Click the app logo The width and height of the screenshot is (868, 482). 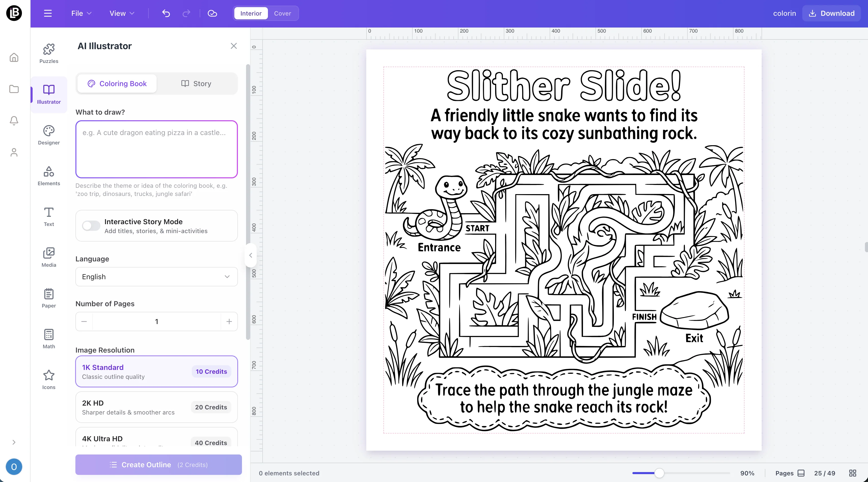pos(14,13)
